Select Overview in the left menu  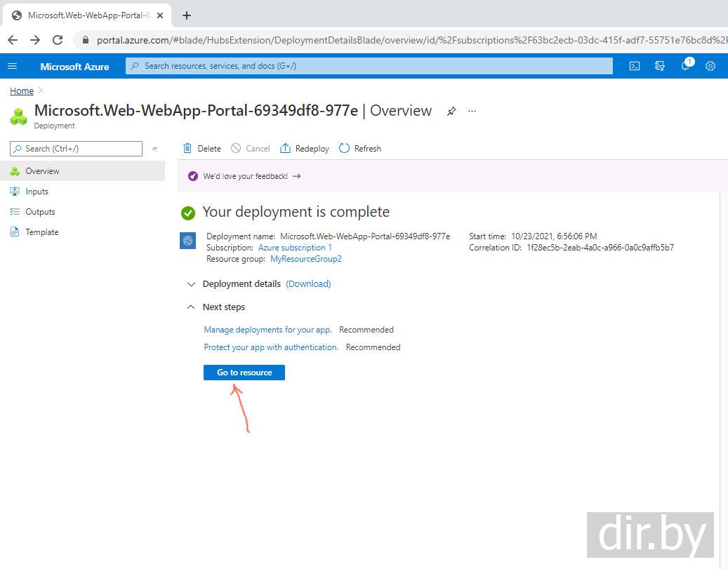click(x=83, y=170)
